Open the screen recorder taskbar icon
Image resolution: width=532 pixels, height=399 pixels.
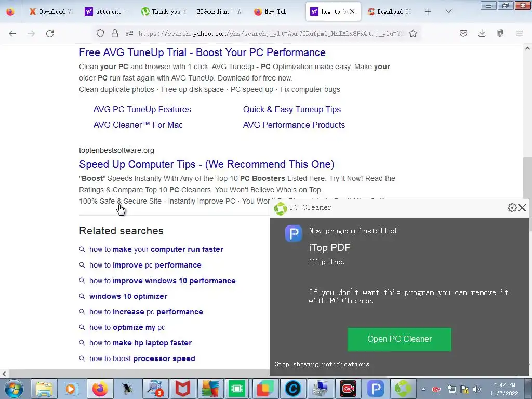(x=348, y=389)
